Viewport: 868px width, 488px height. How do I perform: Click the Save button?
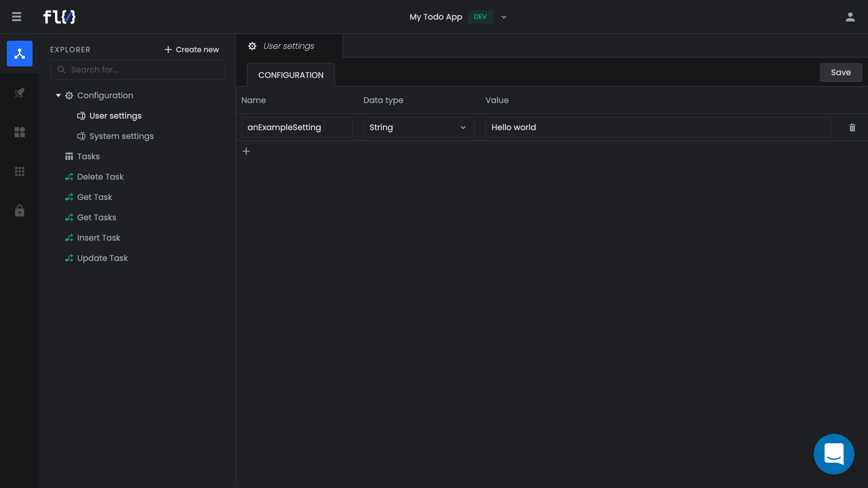(x=841, y=73)
